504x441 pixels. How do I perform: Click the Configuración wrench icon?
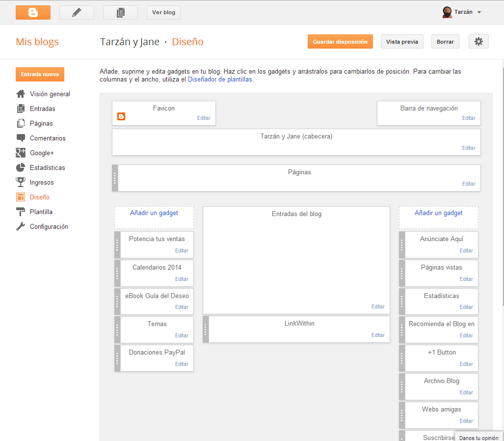tap(21, 226)
